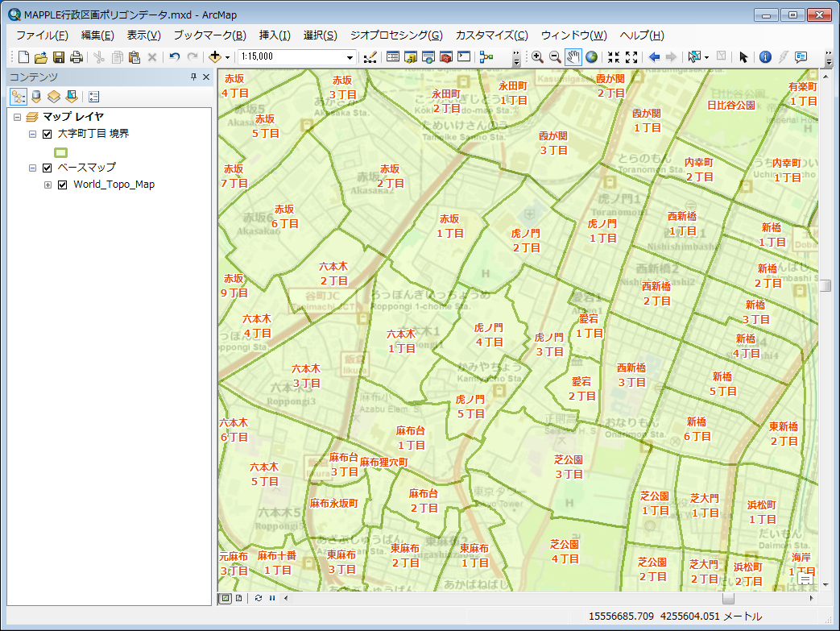The image size is (840, 631).
Task: Open table of contents Options
Action: click(93, 97)
